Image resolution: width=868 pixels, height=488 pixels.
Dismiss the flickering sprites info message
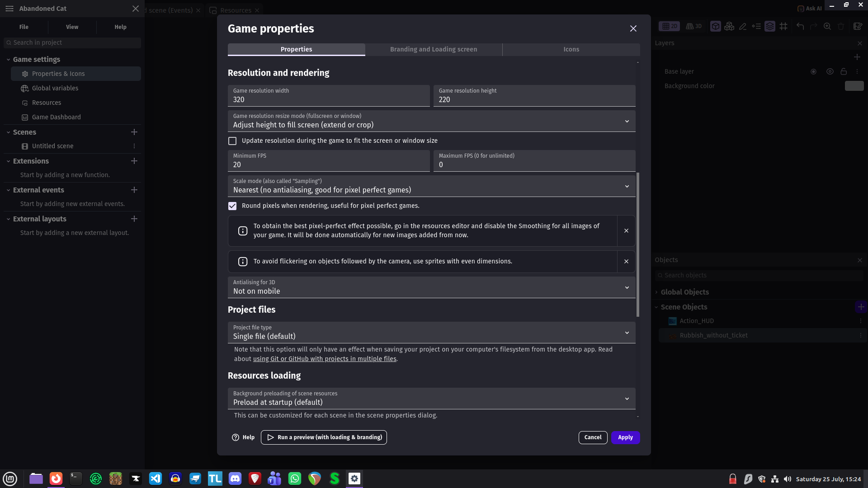[x=626, y=262]
